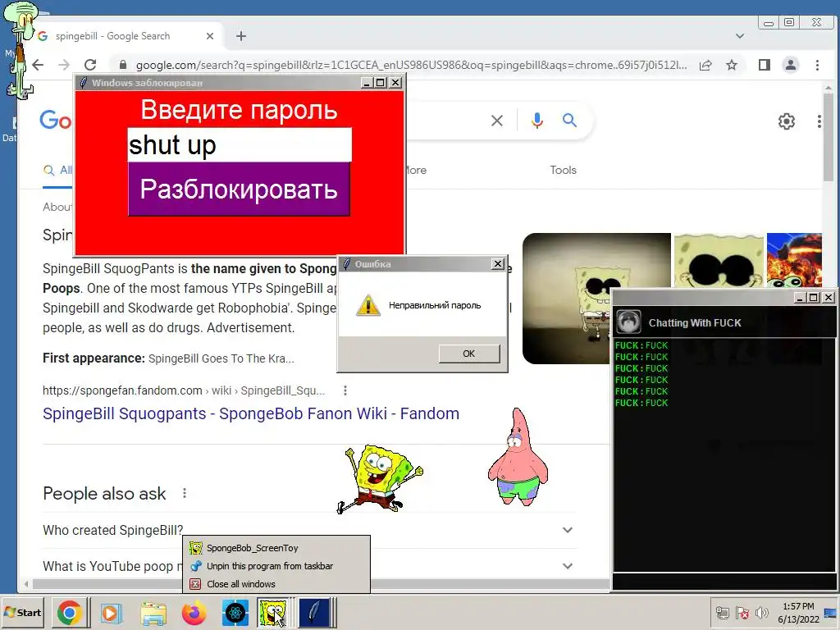The width and height of the screenshot is (840, 630).
Task: Click the Chrome taskbar icon
Action: pos(69,612)
